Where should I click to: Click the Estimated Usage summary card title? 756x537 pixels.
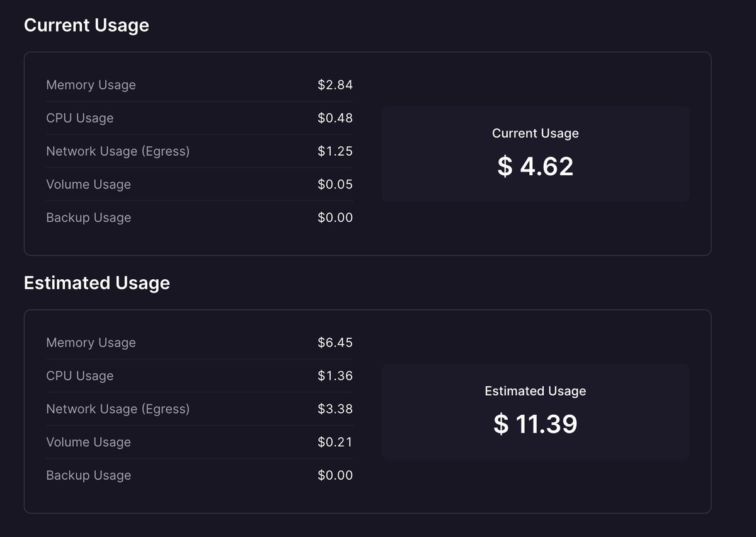535,391
